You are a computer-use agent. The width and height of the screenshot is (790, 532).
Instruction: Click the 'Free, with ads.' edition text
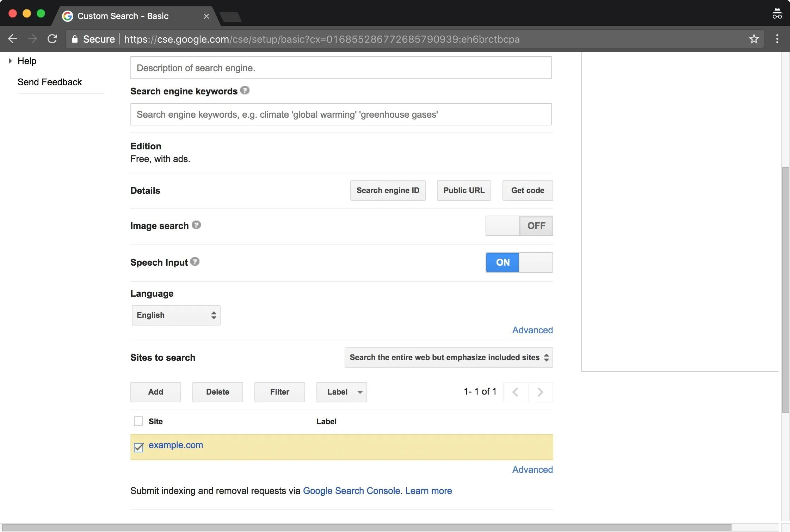160,159
